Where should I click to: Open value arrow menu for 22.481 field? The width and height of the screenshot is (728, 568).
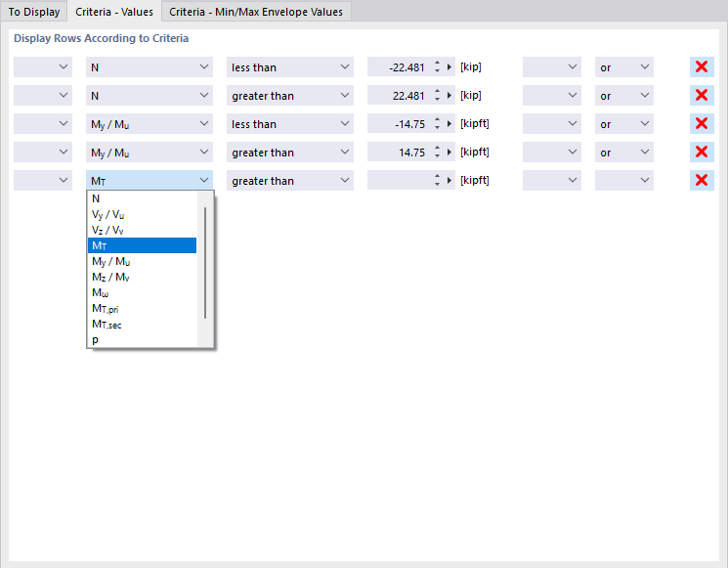pyautogui.click(x=450, y=96)
